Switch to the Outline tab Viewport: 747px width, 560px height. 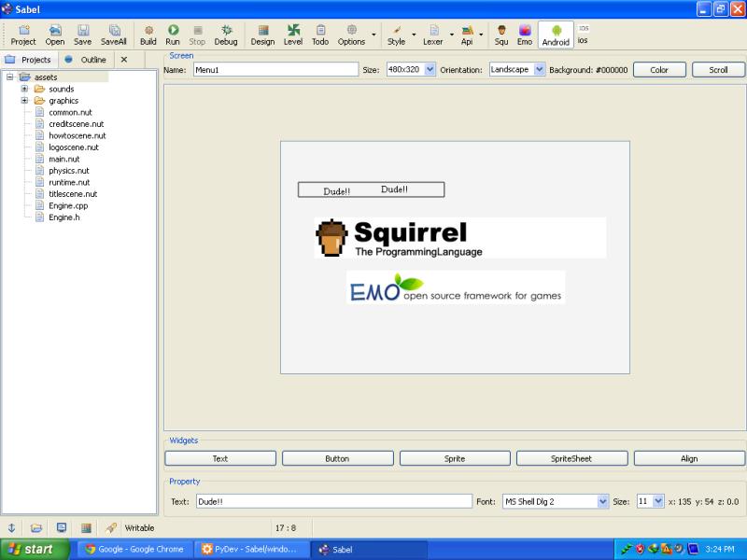86,60
